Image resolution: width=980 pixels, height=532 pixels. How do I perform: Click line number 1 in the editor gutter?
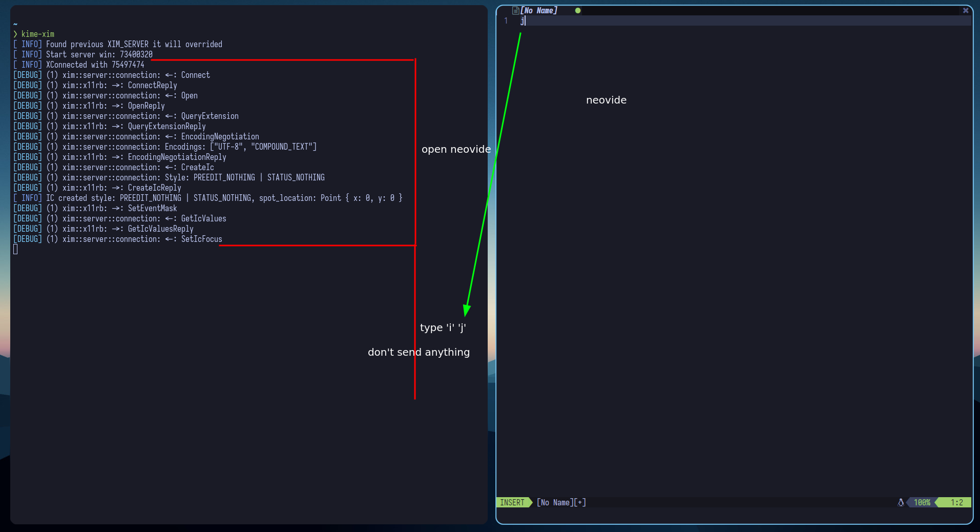click(x=506, y=21)
